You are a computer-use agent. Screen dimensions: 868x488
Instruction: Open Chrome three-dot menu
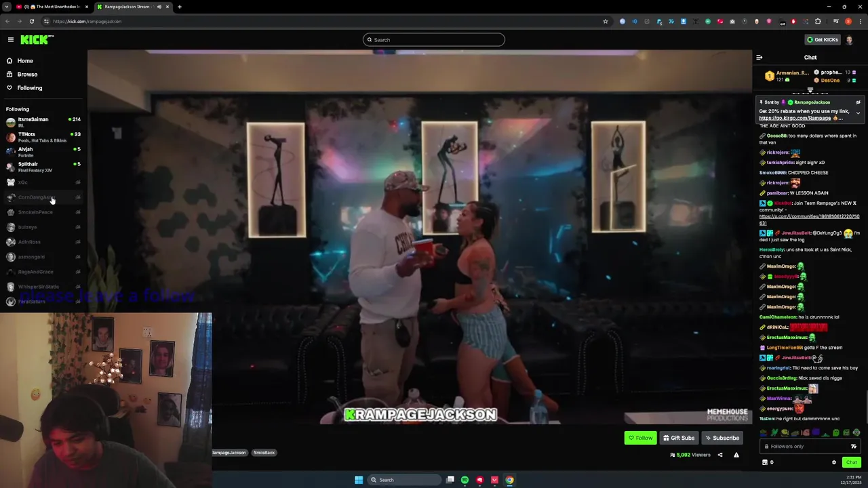tap(860, 22)
